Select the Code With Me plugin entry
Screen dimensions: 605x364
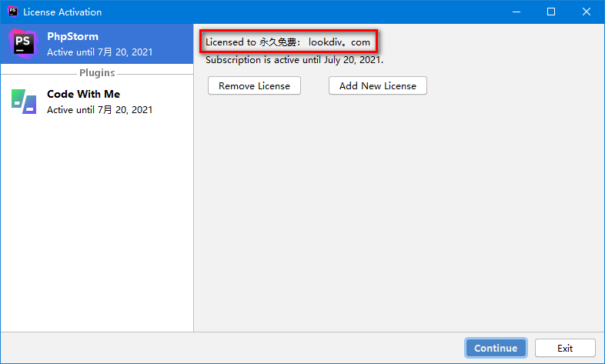click(x=97, y=102)
